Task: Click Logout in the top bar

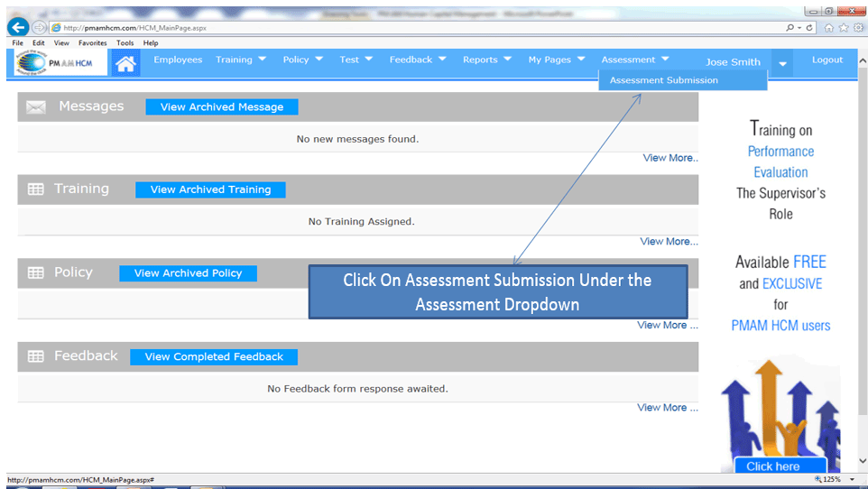Action: (826, 60)
